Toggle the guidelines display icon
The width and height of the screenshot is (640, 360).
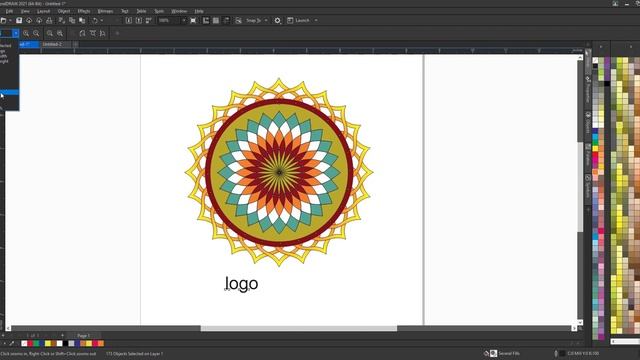coord(226,20)
